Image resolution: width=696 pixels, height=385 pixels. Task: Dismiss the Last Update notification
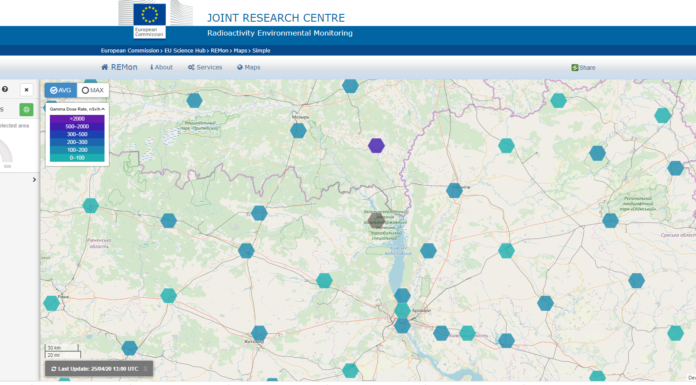pos(145,369)
